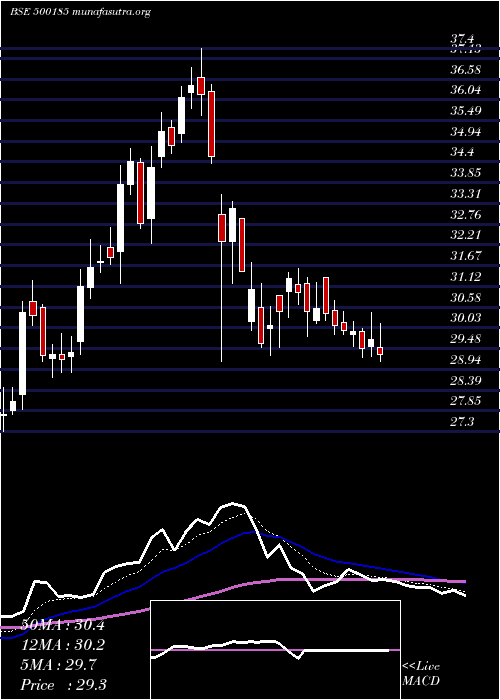
Task: Click the 33.85 price axis label
Action: pos(466,173)
